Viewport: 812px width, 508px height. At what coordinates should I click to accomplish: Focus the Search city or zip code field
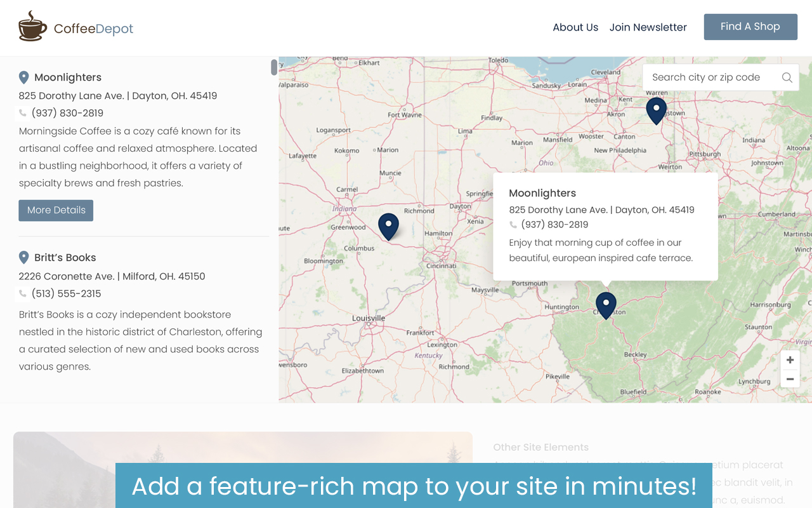(x=721, y=77)
